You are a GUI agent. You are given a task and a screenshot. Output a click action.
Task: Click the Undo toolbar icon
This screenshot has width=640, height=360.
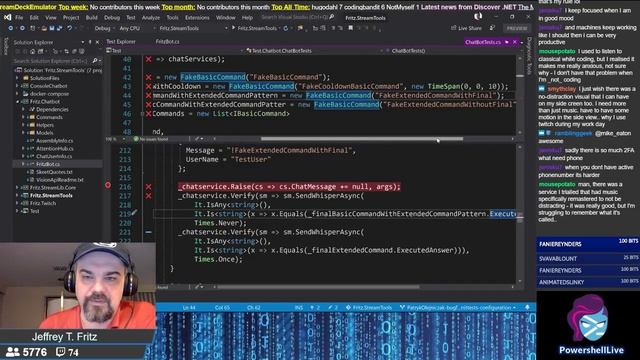click(x=69, y=28)
